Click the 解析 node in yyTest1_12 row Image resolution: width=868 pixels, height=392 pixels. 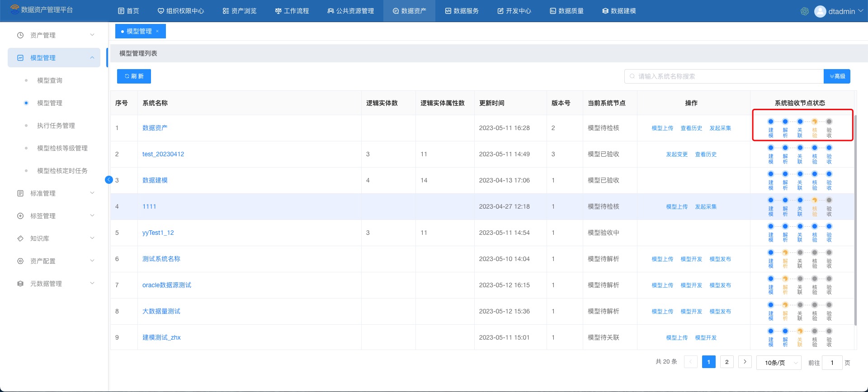tap(785, 226)
